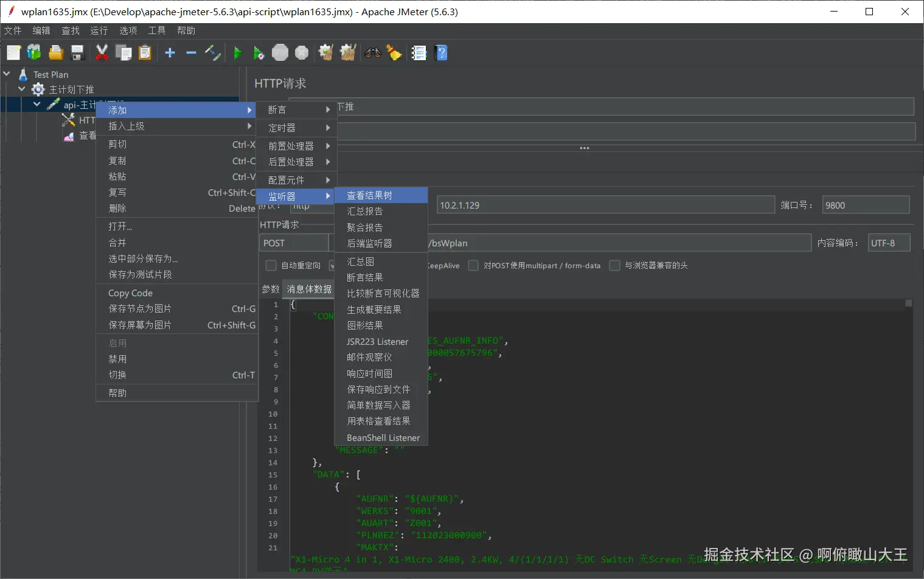924x579 pixels.
Task: Collapse the Test Plan tree node arrow
Action: click(7, 74)
